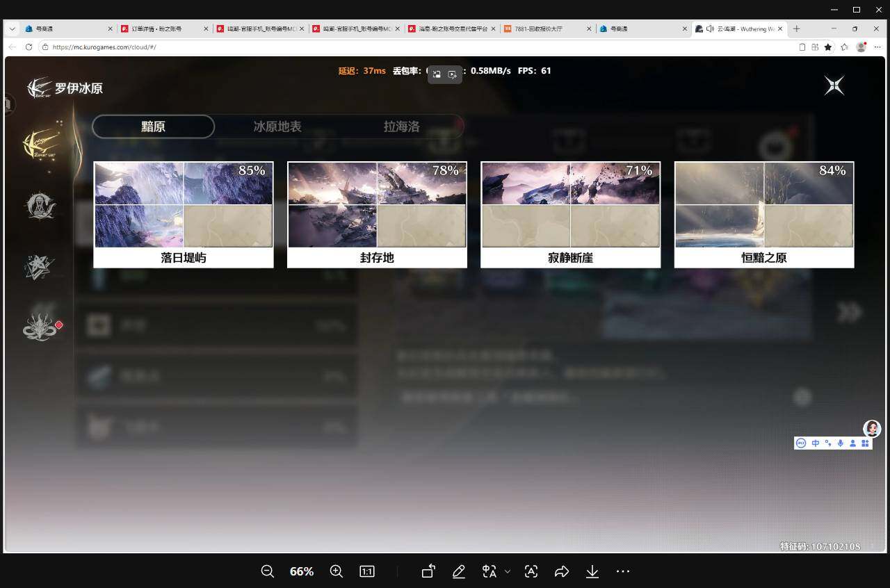Click the translate text icon
Image resolution: width=890 pixels, height=588 pixels.
coord(489,571)
